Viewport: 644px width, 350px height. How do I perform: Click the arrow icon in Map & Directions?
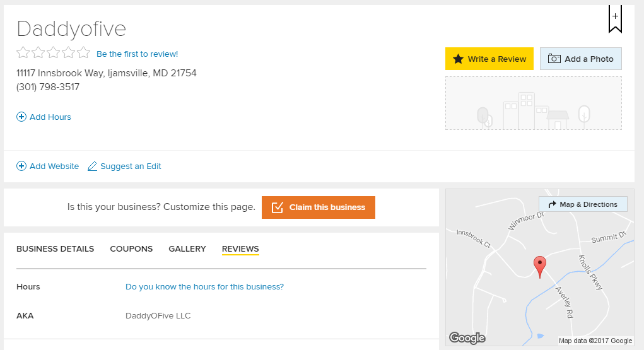pos(552,204)
